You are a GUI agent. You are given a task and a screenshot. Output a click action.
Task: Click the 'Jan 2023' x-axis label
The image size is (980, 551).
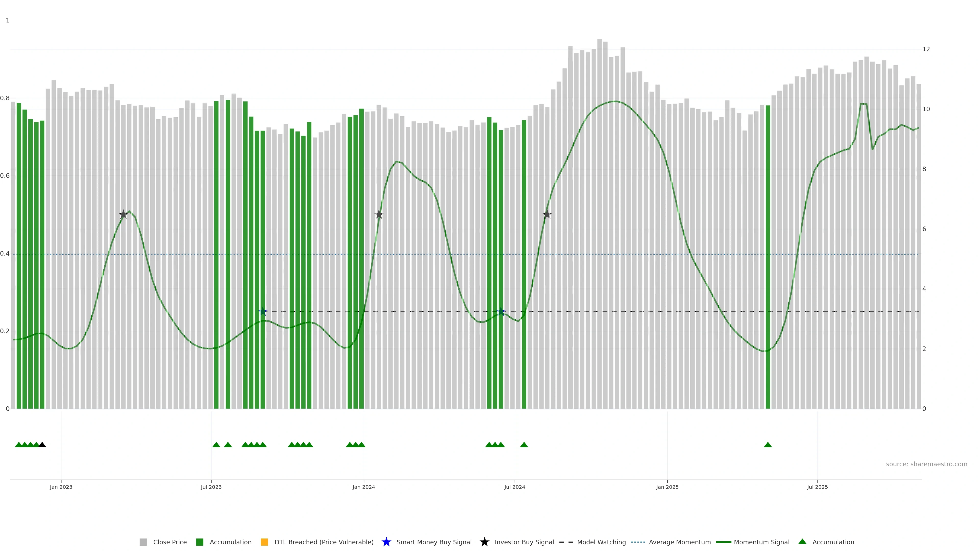point(61,487)
